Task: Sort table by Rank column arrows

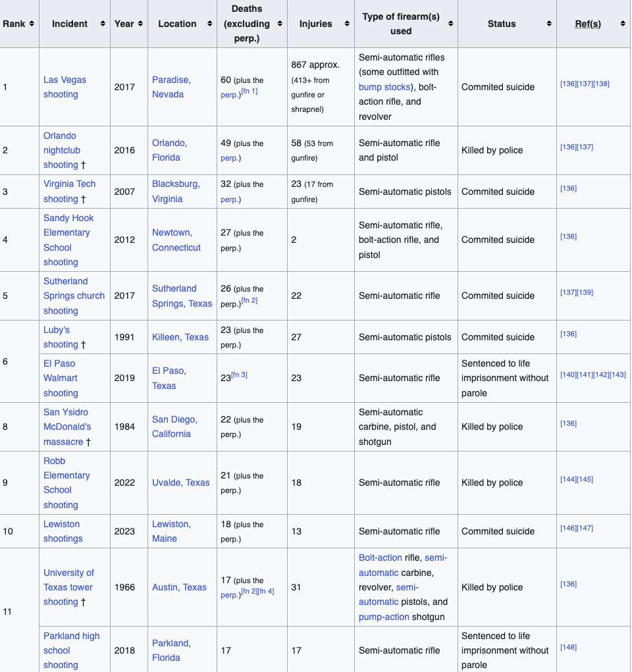Action: tap(32, 24)
